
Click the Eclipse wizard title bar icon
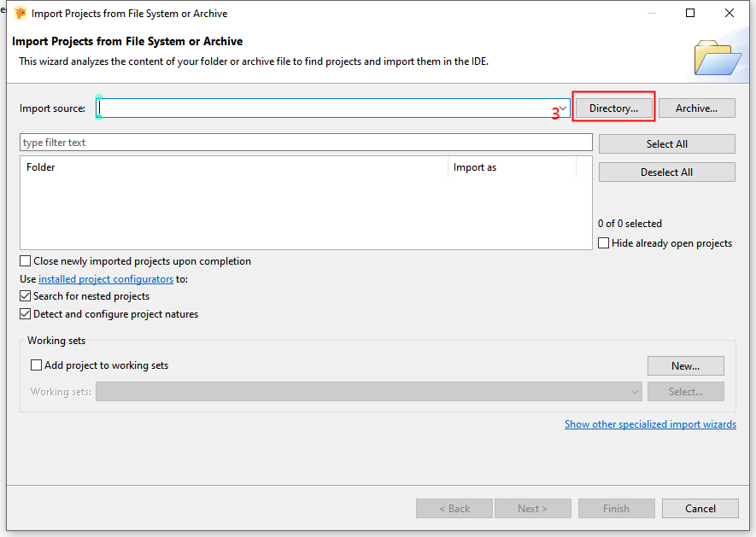[x=20, y=13]
